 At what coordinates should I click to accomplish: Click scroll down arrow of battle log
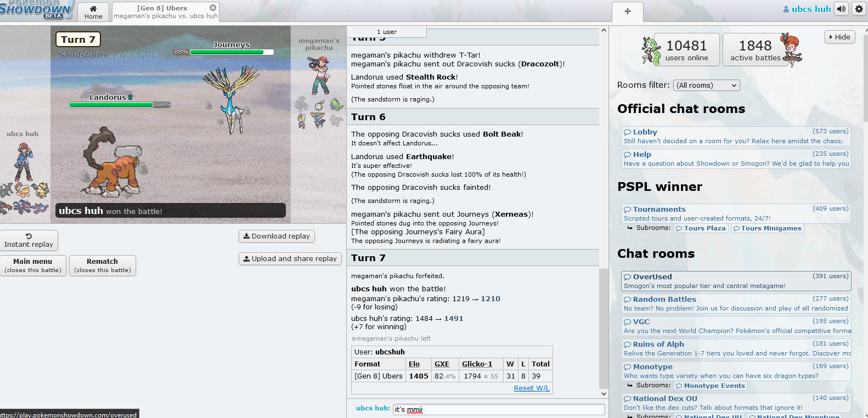604,393
